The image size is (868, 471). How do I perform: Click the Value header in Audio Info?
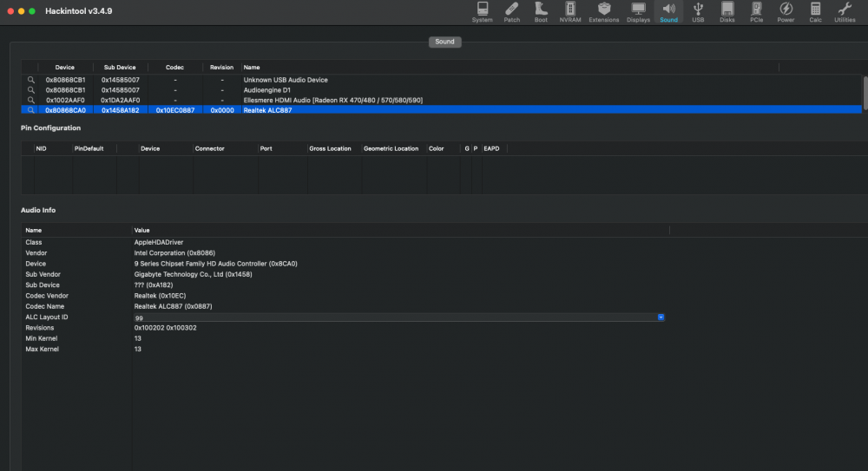coord(141,230)
